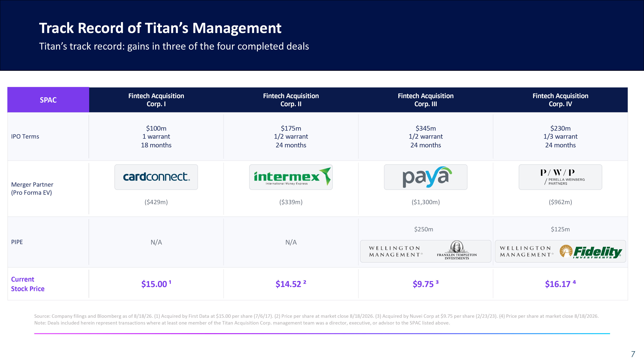Screen dimensions: 644x362
Task: Click the $100m IPO amount
Action: click(156, 128)
